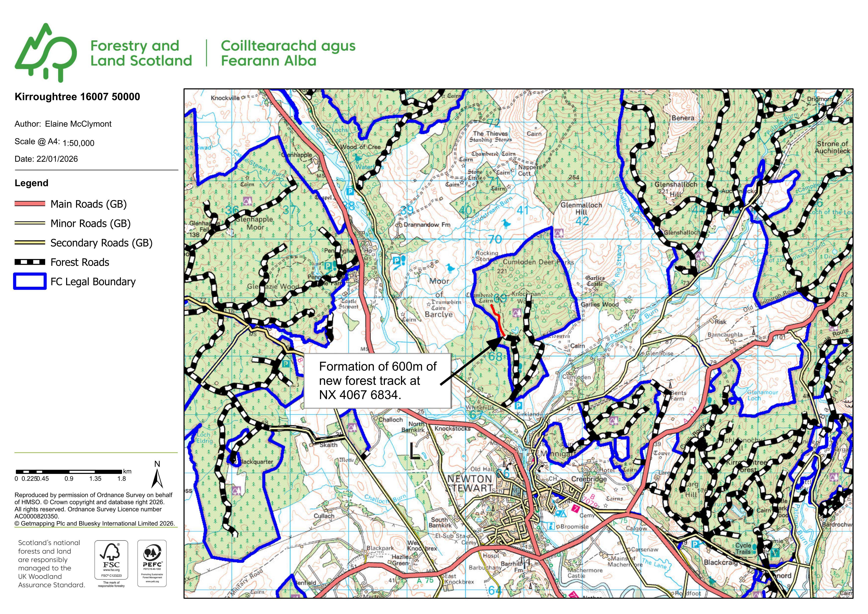
Task: Click the PEFC certification logo
Action: pos(152,563)
